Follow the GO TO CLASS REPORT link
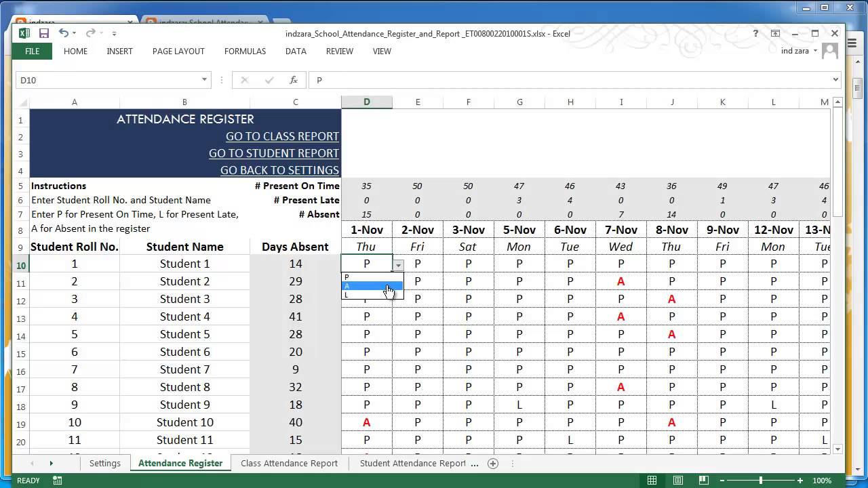The width and height of the screenshot is (868, 488). pos(282,136)
